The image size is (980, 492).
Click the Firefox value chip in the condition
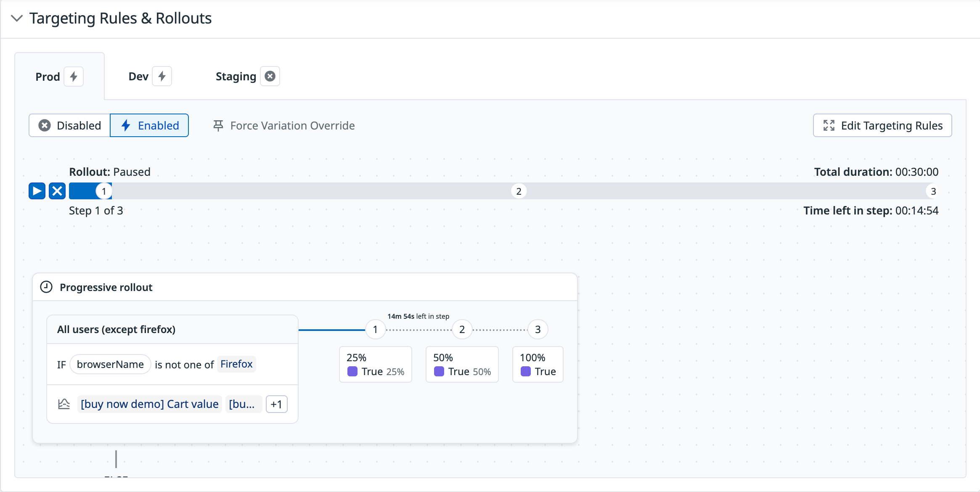[x=236, y=364]
